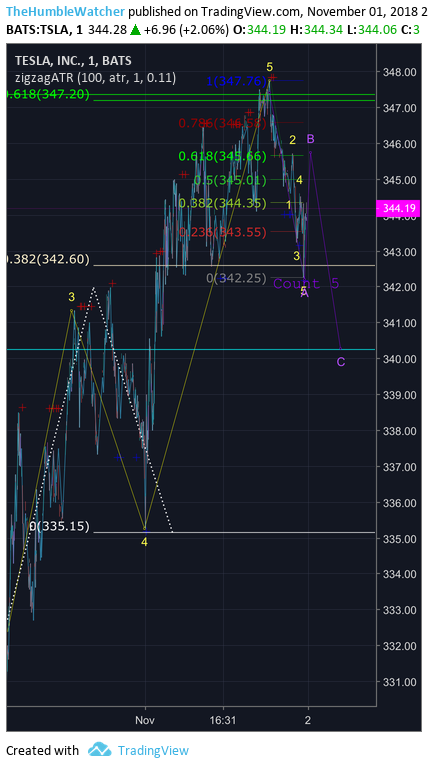Viewport: 428px width, 768px height.
Task: Click the 348.00 price scale label
Action: pos(400,72)
